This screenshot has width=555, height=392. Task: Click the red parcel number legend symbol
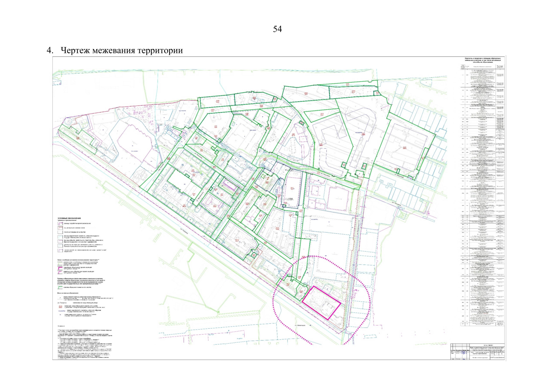60,306
